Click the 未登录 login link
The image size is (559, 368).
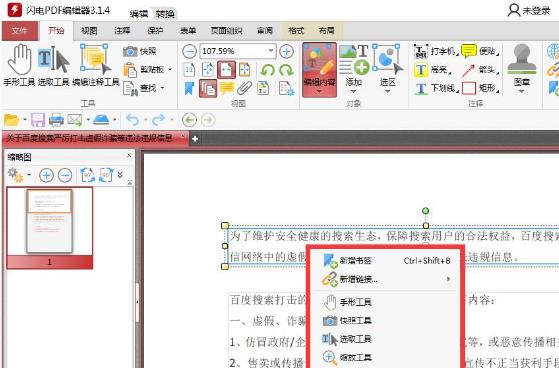coord(529,11)
